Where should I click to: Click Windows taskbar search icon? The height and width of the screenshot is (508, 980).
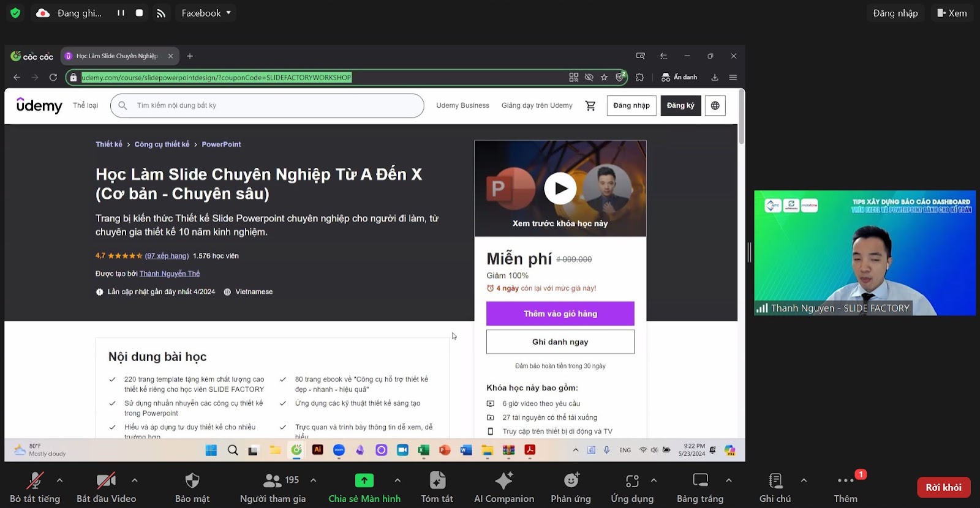point(233,450)
